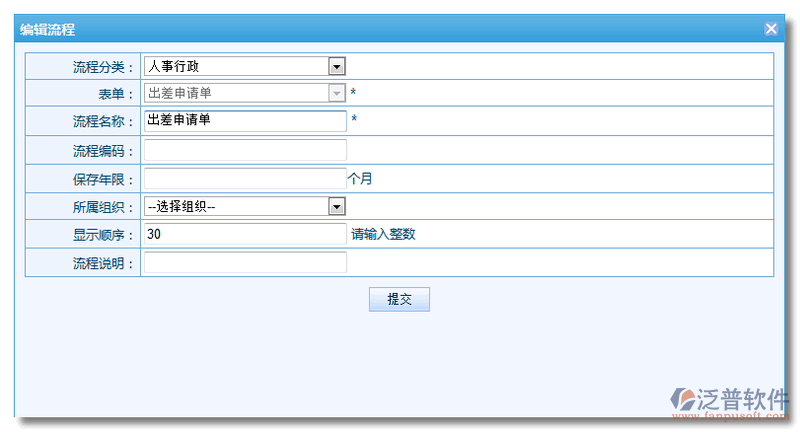Click the 显示顺序 label
Image resolution: width=800 pixels, height=432 pixels.
coord(103,235)
